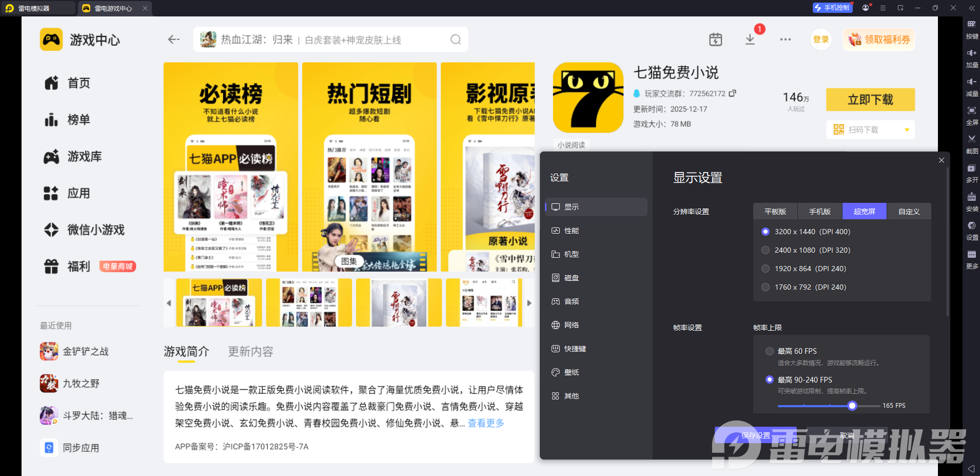Open 音频 settings section
The height and width of the screenshot is (476, 980).
pyautogui.click(x=596, y=301)
